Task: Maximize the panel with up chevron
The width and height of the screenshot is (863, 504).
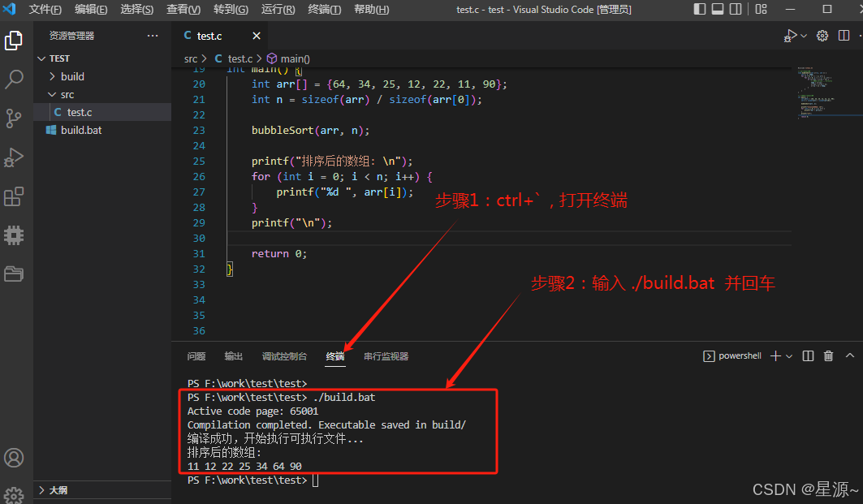Action: tap(850, 356)
